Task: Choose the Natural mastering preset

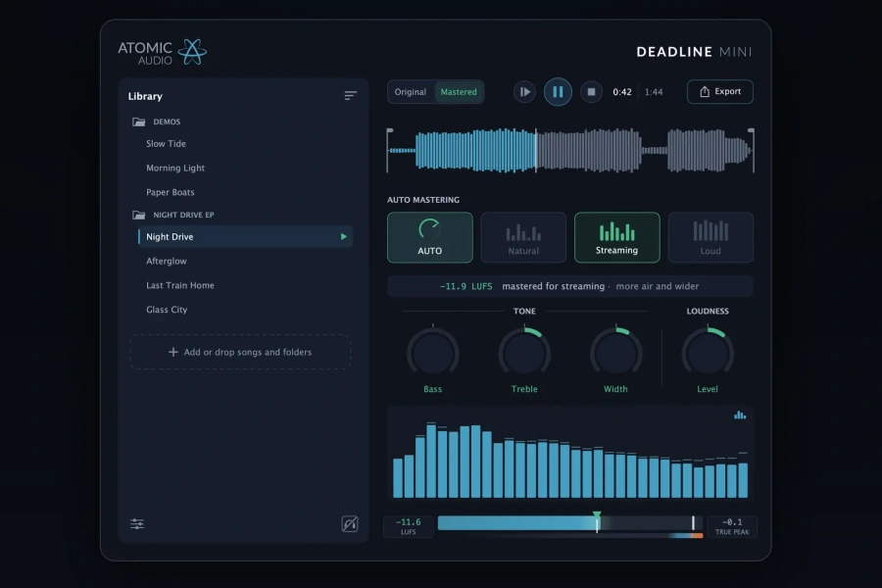Action: coord(523,237)
